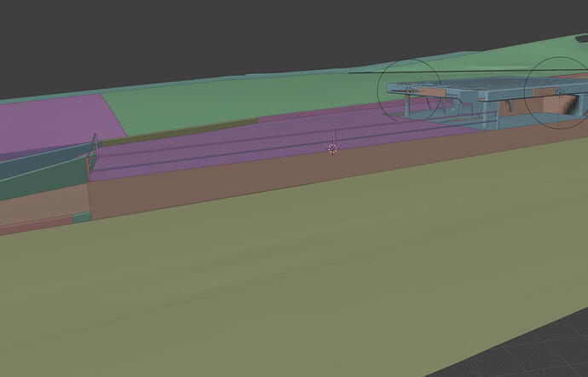
Task: Select the narrow olive curb strip
Action: (179, 132)
